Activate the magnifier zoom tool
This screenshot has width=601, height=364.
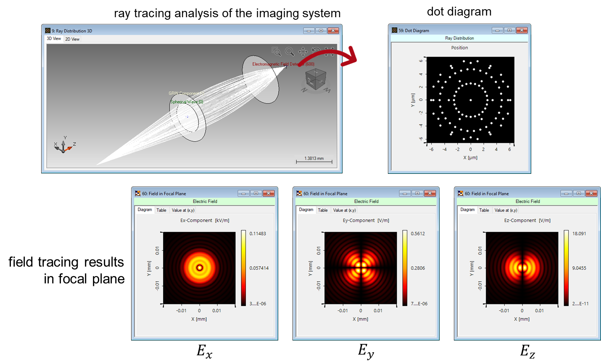pos(289,51)
